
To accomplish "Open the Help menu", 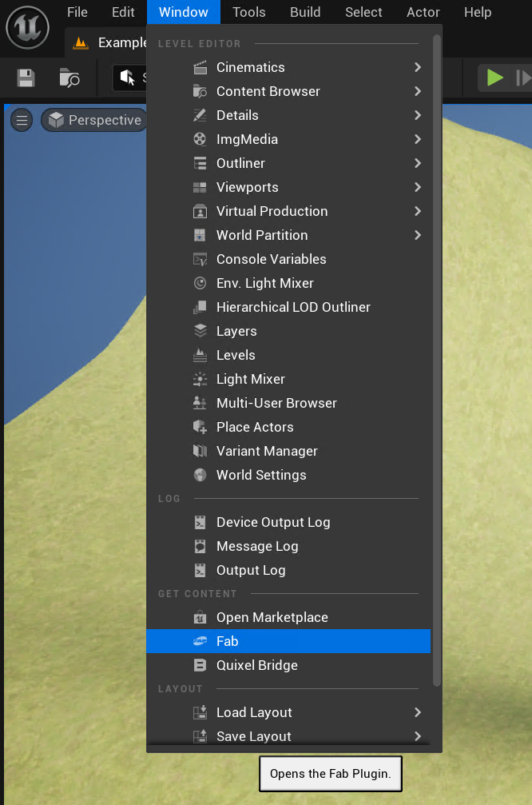I will [x=478, y=12].
